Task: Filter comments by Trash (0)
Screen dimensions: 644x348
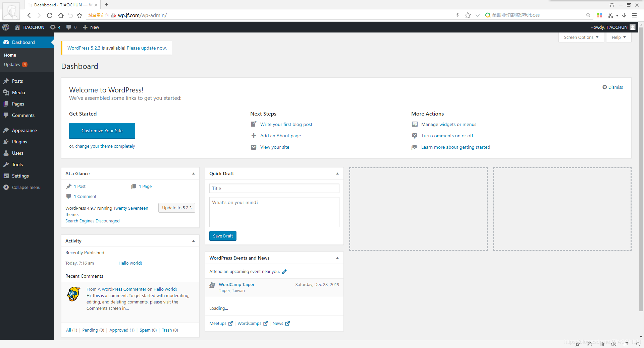Action: tap(170, 330)
